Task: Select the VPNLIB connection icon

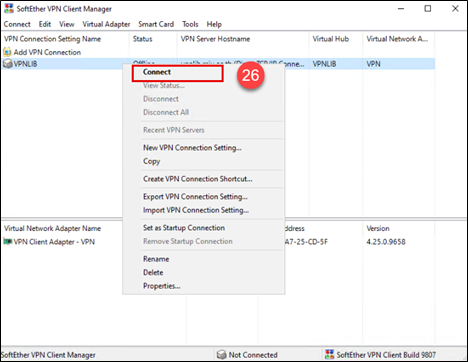Action: 7,64
